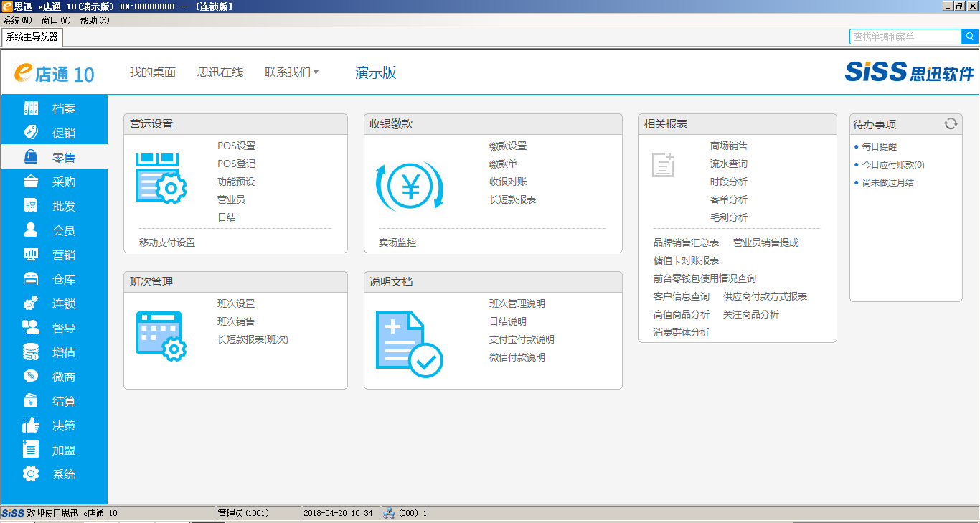Click the 加盟 document icon
980x523 pixels.
pos(31,450)
